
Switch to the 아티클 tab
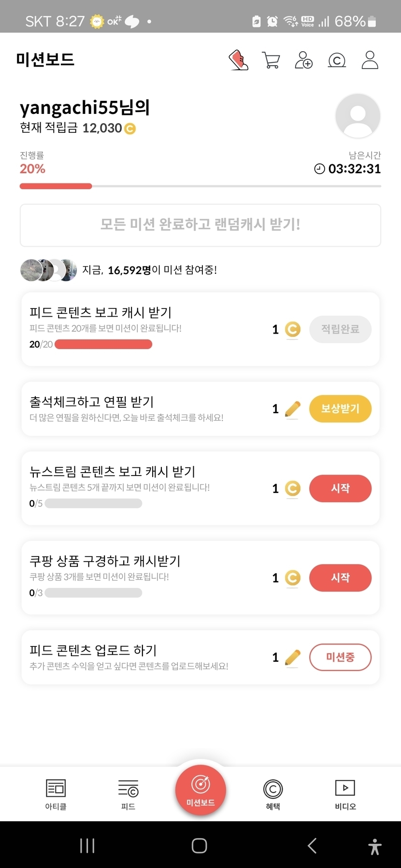[56, 794]
